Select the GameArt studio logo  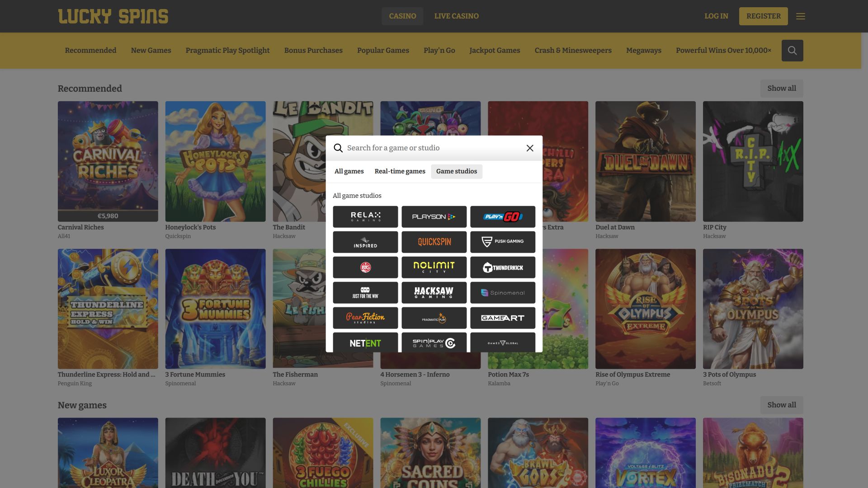tap(503, 318)
